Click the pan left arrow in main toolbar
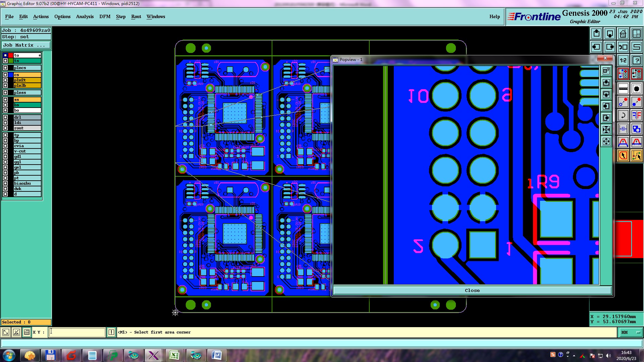Screen dimensions: 644x362 (x=596, y=47)
